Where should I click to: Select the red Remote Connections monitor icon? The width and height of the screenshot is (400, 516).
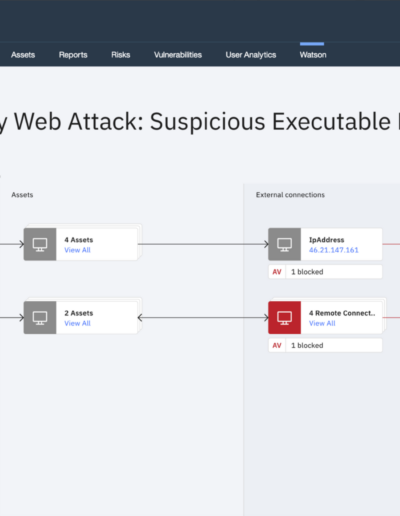click(x=284, y=318)
